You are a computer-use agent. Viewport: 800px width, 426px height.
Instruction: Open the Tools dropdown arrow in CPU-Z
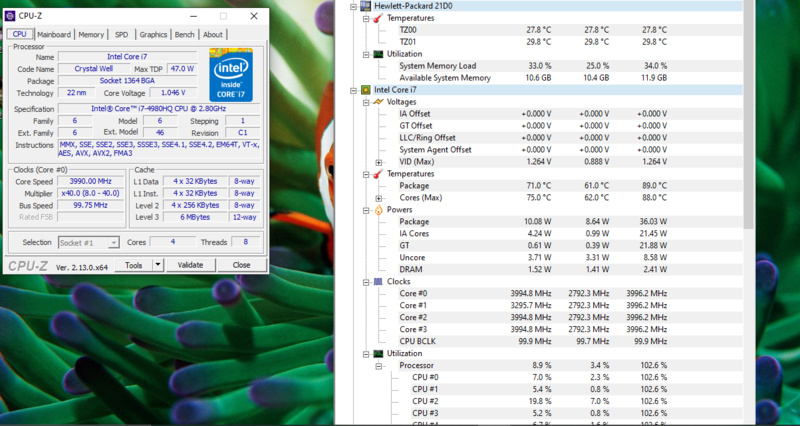tap(158, 265)
